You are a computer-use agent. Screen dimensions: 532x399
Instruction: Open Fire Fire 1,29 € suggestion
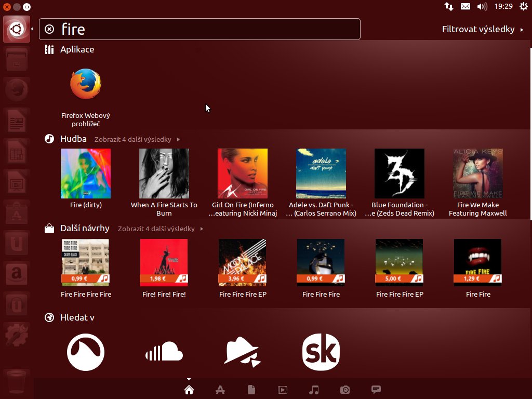pos(478,269)
